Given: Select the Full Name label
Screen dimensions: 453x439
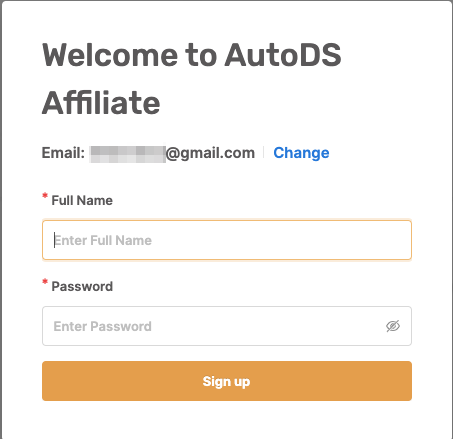Looking at the screenshot, I should (82, 200).
